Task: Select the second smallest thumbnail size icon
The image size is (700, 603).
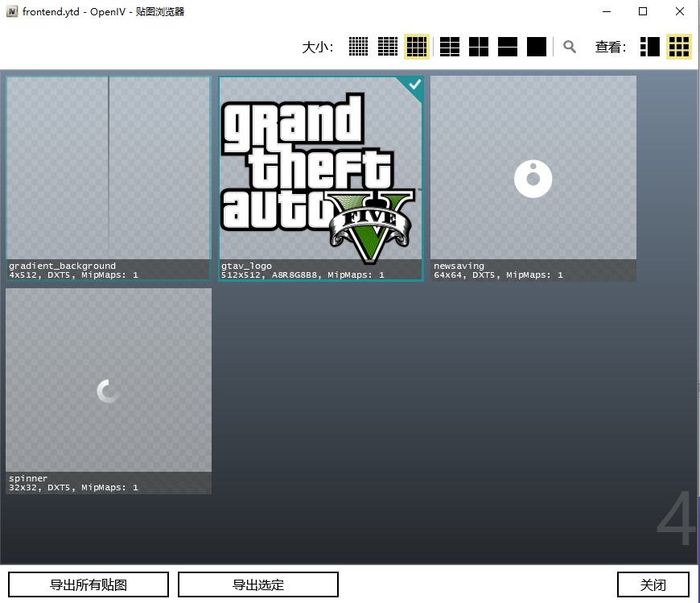Action: pyautogui.click(x=388, y=47)
